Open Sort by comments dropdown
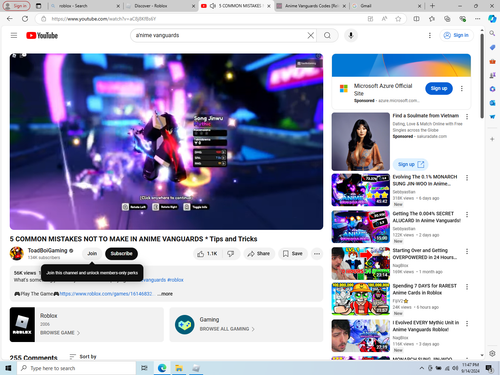This screenshot has width=500, height=375. point(83,357)
